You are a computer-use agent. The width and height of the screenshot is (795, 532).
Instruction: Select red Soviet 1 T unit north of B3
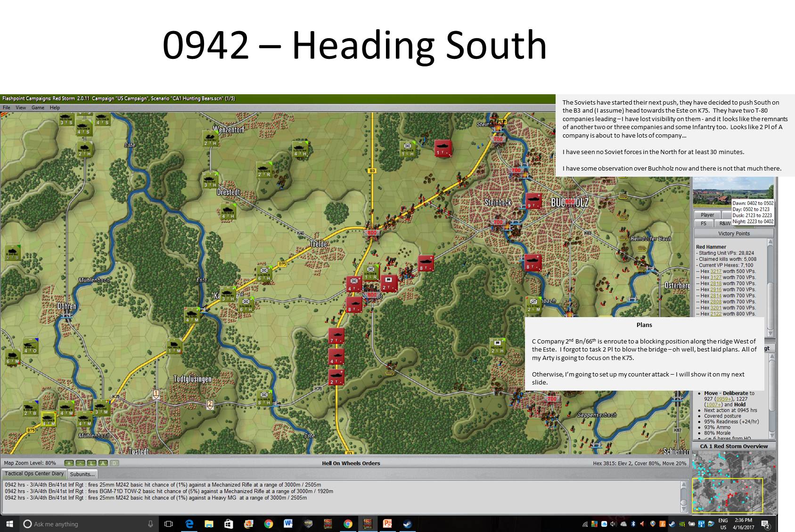(x=442, y=147)
